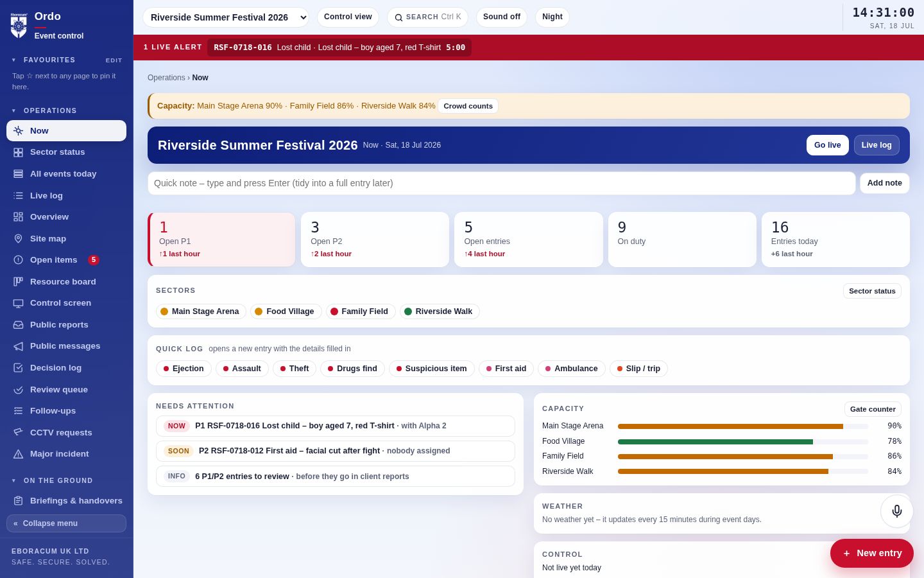Click the Food Village capacity bar
This screenshot has width=924, height=578.
[742, 442]
